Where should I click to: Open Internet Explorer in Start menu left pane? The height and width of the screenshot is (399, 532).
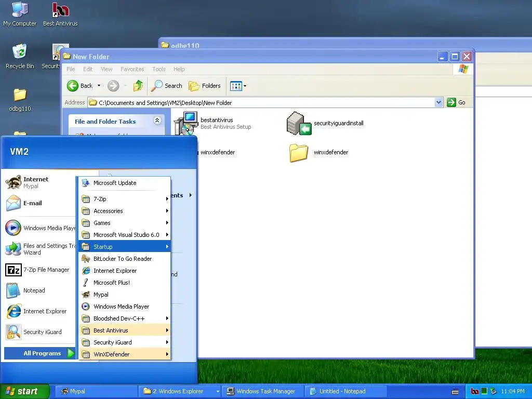tap(40, 311)
